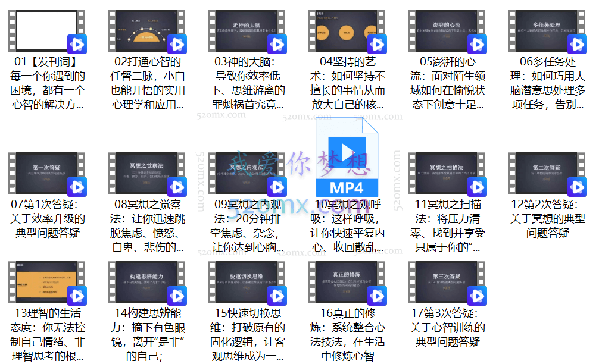The image size is (599, 364).
Task: Click the filename text under 17第3次答疑
Action: tap(447, 324)
